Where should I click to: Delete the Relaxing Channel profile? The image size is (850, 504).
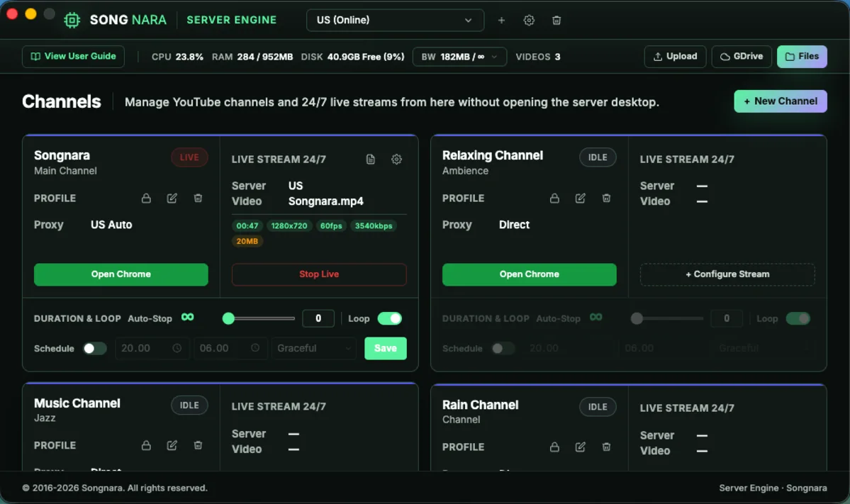606,198
